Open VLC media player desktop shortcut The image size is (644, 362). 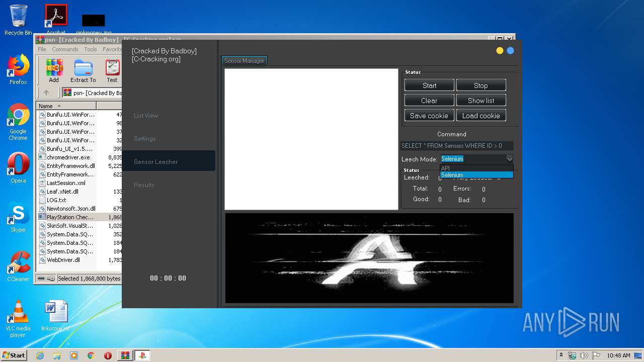coord(18,319)
